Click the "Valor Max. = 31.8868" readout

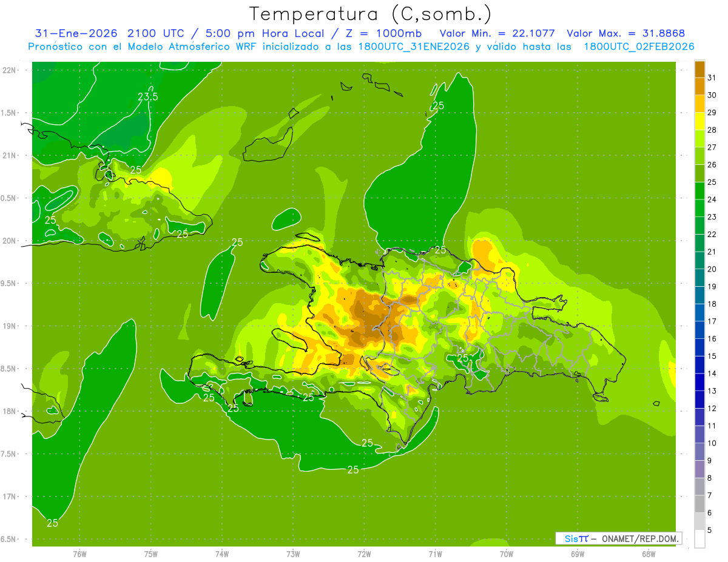[625, 33]
